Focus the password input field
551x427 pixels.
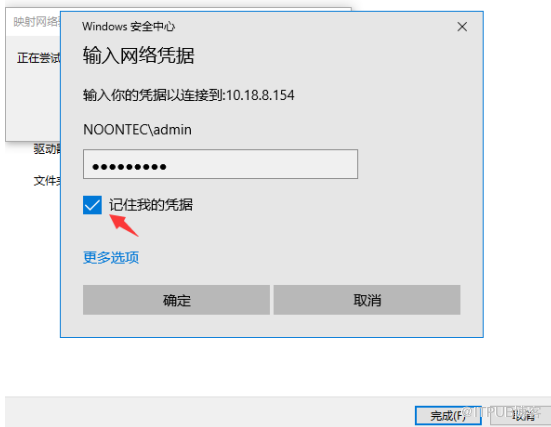[220, 164]
